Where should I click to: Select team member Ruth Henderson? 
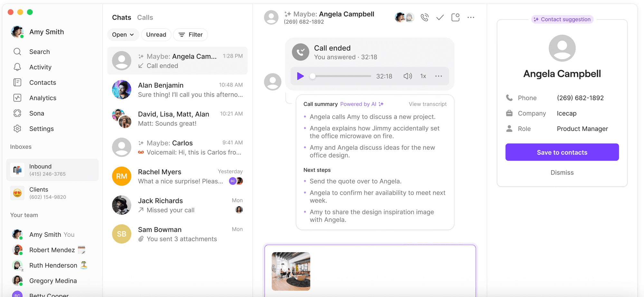[x=52, y=265]
